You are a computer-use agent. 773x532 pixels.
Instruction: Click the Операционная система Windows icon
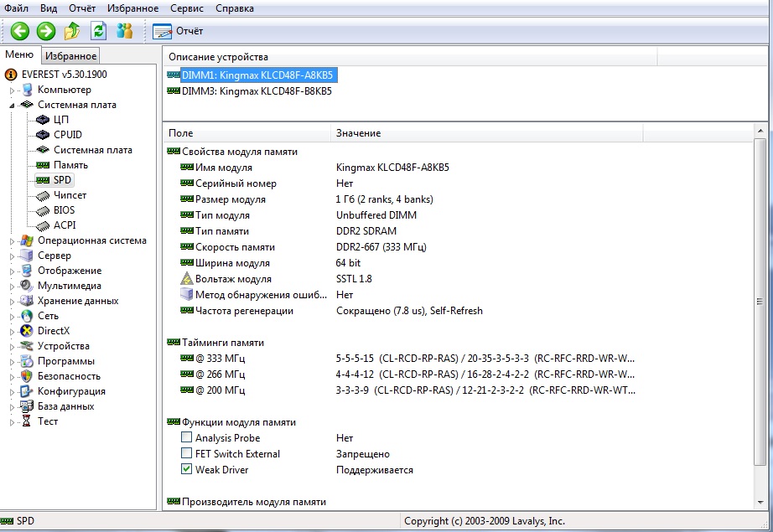tap(27, 241)
